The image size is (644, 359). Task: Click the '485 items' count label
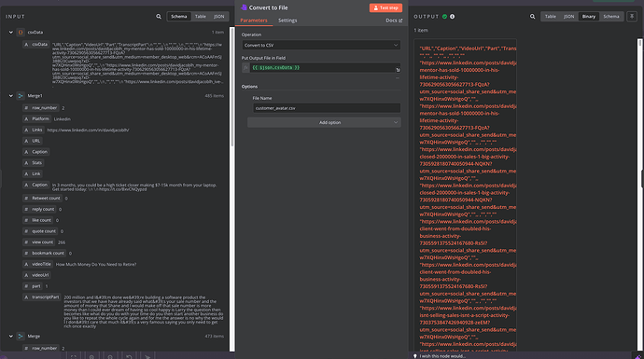215,96
